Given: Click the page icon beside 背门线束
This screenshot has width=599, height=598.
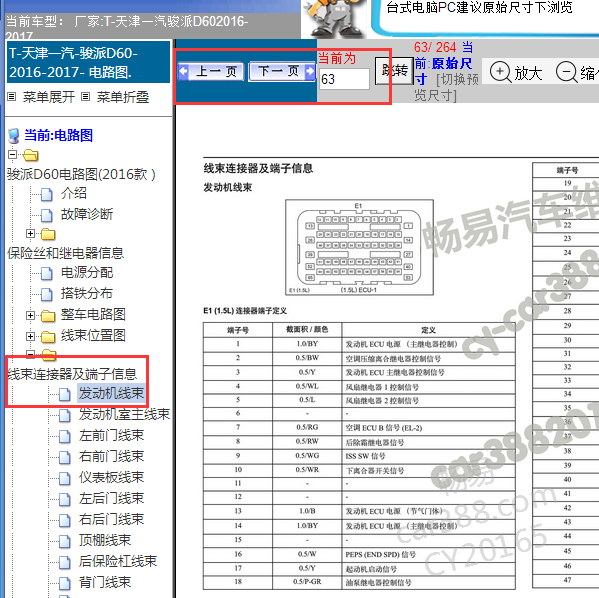Looking at the screenshot, I should 65,583.
